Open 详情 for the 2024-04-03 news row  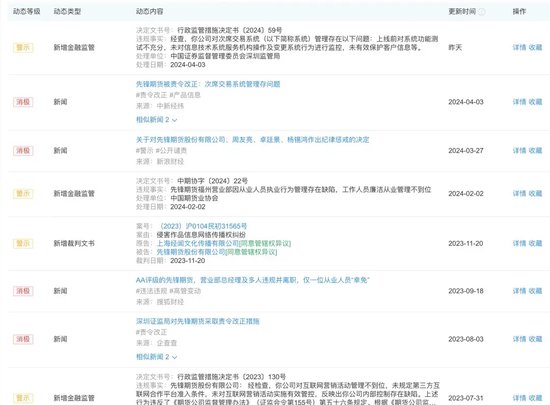point(519,102)
